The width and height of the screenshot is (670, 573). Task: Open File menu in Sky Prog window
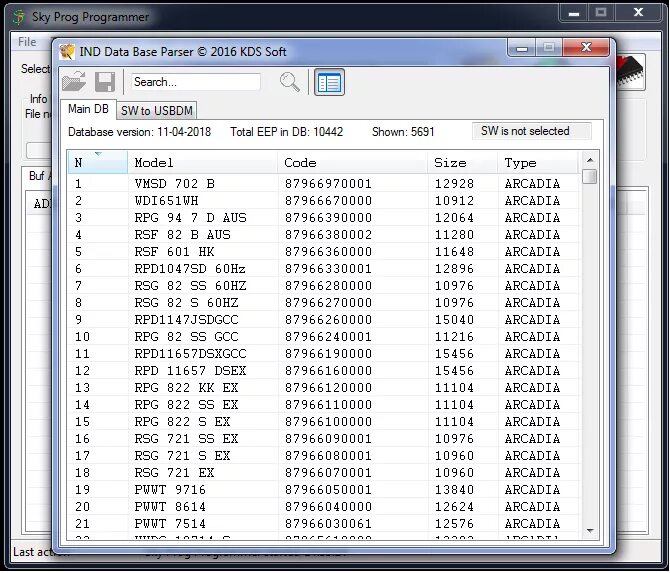click(x=27, y=42)
